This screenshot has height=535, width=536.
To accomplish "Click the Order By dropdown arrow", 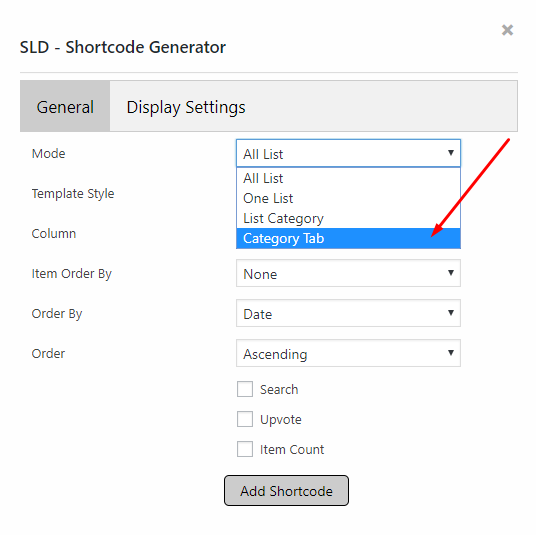I will click(451, 313).
